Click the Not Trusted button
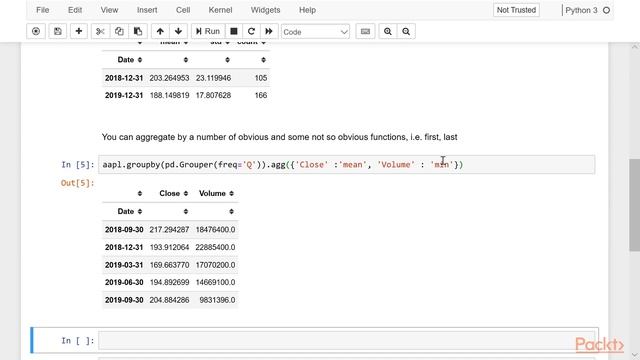Image resolution: width=640 pixels, height=360 pixels. (516, 10)
